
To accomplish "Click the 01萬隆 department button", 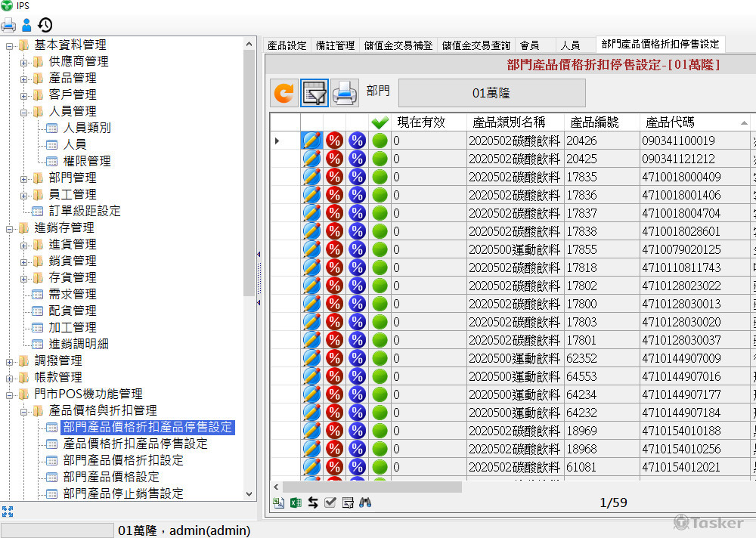I will tap(491, 93).
